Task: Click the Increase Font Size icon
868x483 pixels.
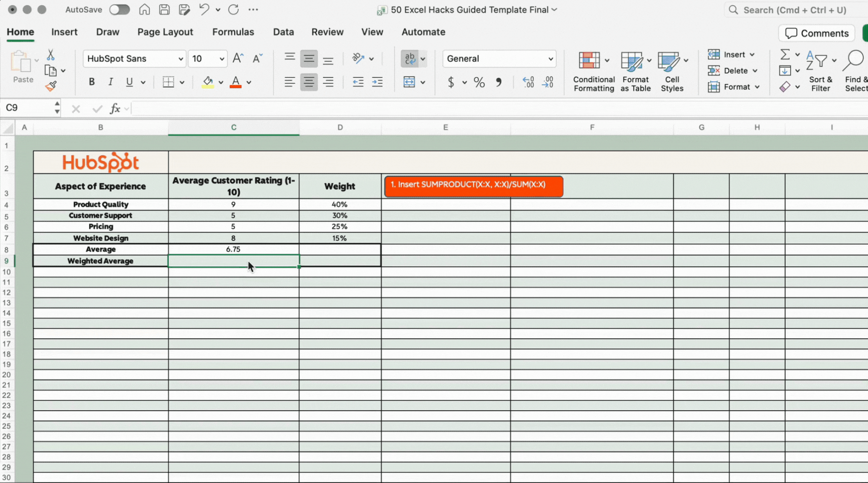Action: (x=238, y=58)
